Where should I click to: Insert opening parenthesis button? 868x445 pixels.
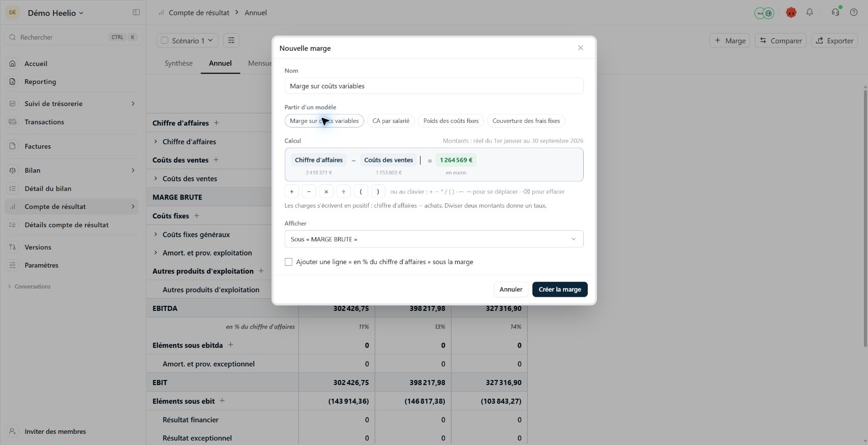[361, 192]
